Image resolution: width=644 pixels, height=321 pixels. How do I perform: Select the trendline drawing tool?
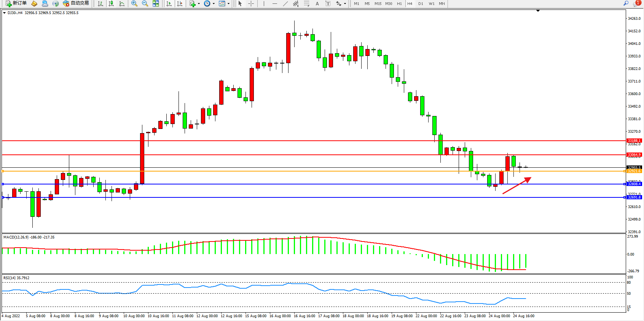click(x=285, y=3)
